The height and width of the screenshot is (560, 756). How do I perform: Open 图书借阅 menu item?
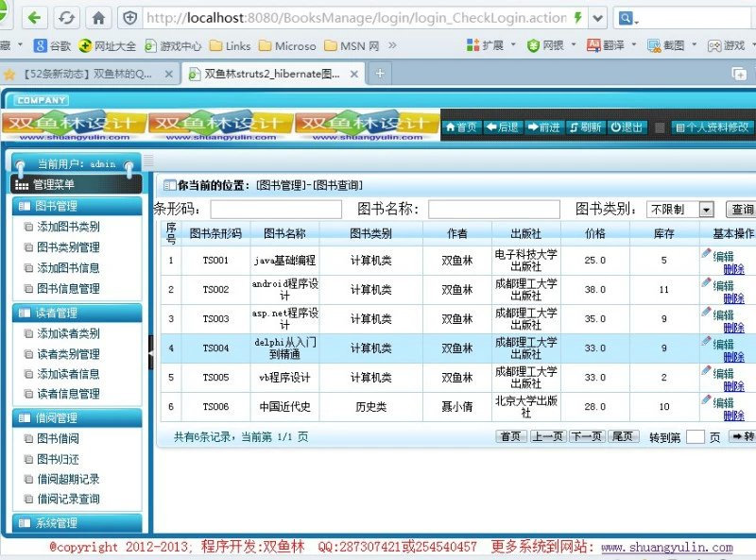tap(58, 438)
